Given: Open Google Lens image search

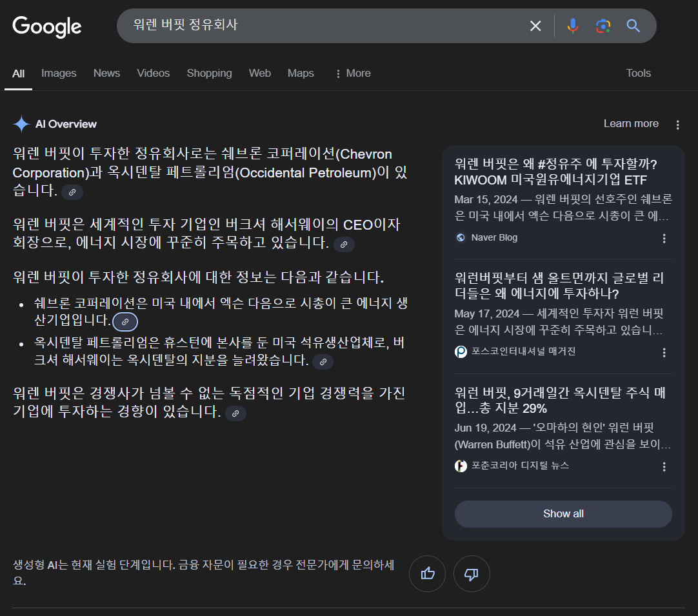Looking at the screenshot, I should 603,26.
